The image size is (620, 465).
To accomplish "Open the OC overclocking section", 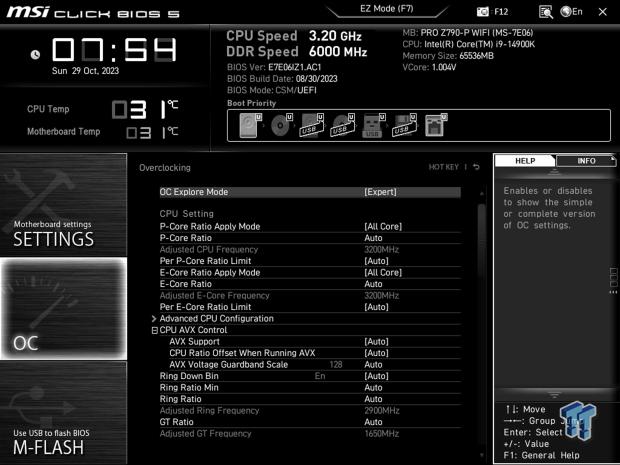I will pyautogui.click(x=63, y=308).
